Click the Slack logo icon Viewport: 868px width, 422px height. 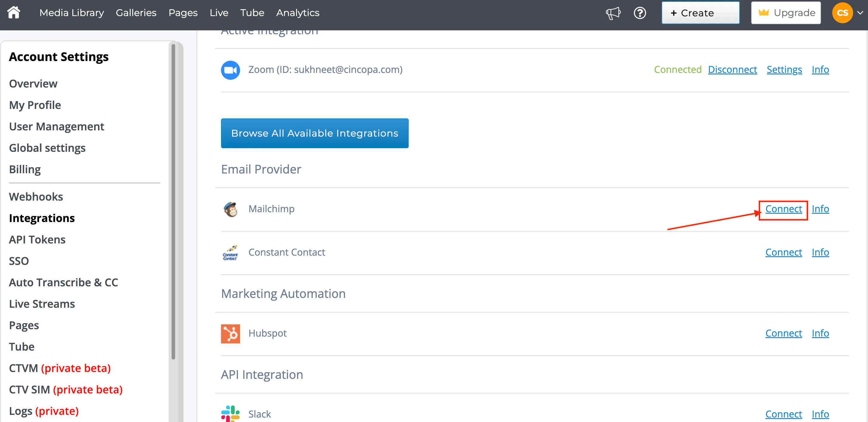click(231, 414)
